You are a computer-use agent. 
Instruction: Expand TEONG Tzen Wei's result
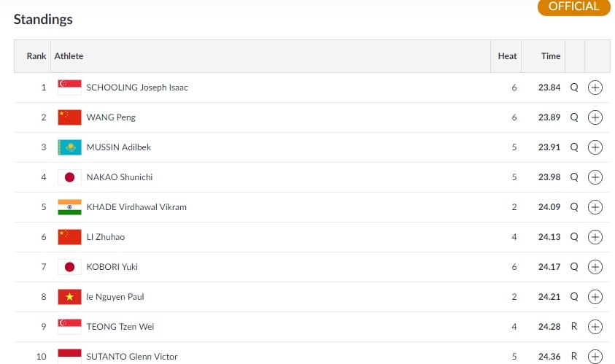tap(595, 327)
